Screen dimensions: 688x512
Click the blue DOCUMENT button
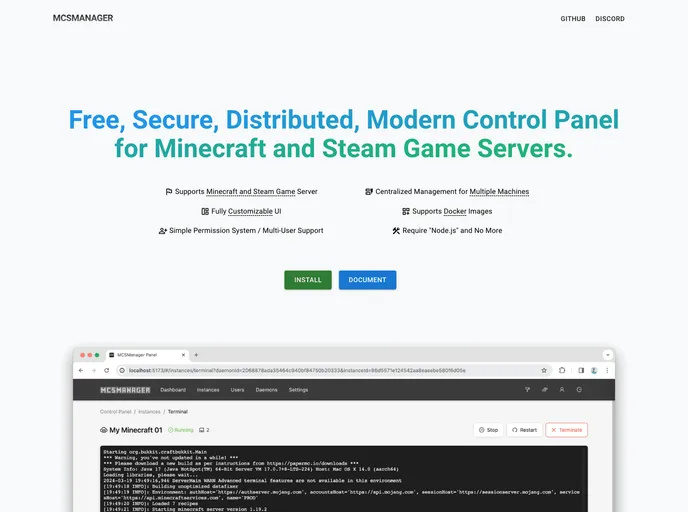click(x=367, y=280)
